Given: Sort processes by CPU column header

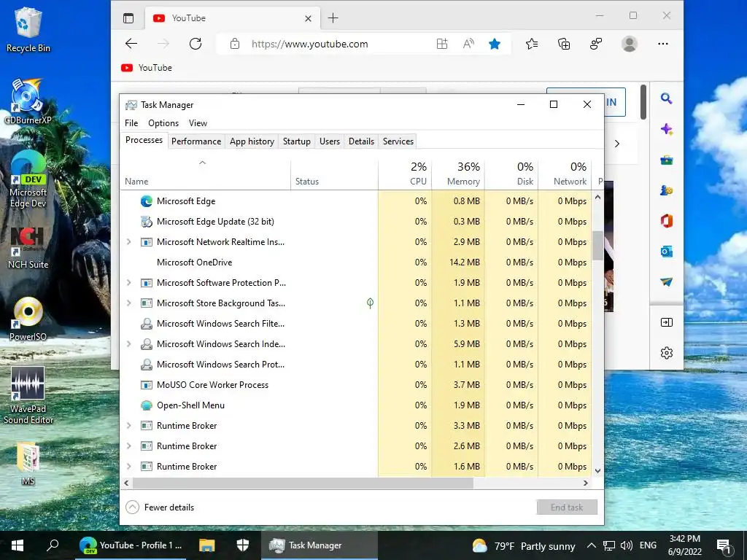Looking at the screenshot, I should tap(405, 174).
